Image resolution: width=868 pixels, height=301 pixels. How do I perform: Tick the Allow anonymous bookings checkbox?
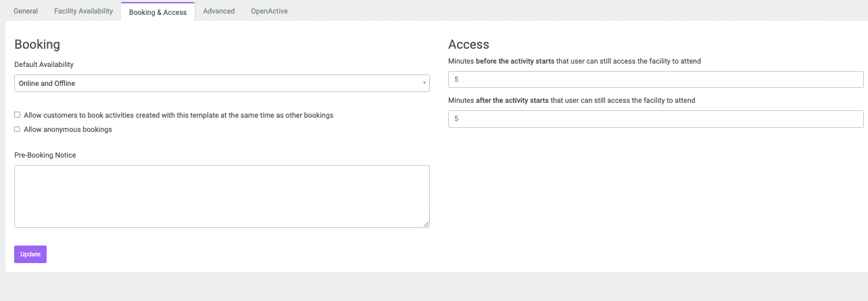[x=17, y=129]
